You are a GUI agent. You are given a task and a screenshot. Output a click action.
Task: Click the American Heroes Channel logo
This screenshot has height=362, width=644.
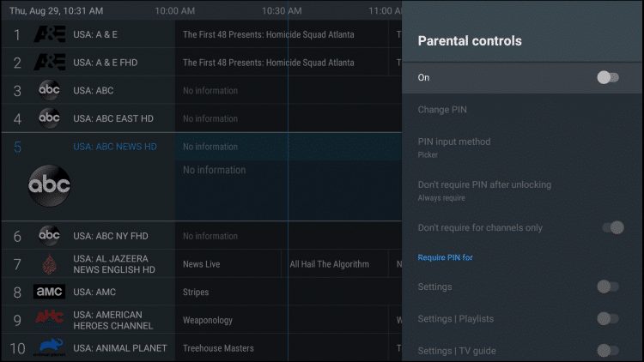pos(49,317)
